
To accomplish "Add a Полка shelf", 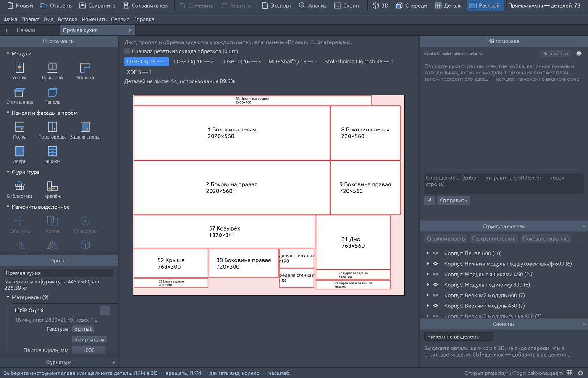I will coord(20,130).
